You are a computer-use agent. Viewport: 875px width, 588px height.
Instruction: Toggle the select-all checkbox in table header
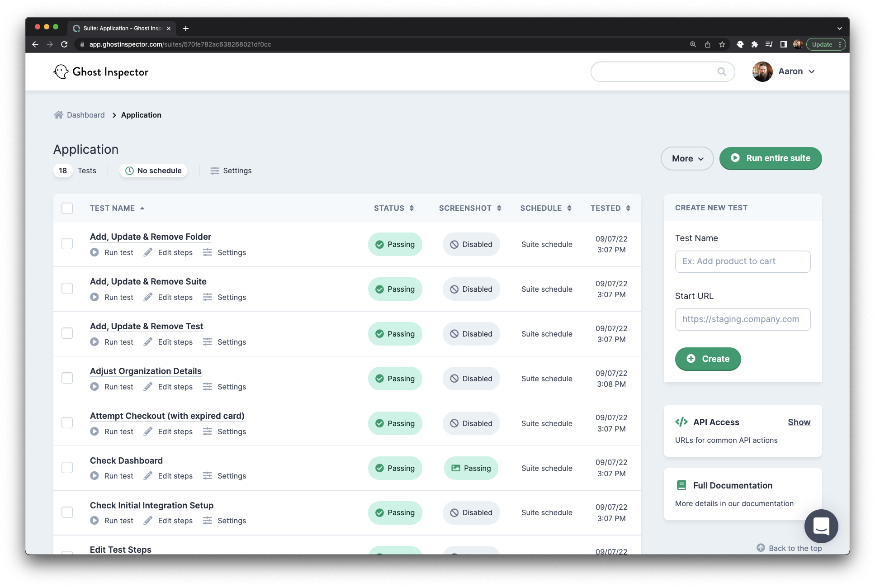(67, 209)
